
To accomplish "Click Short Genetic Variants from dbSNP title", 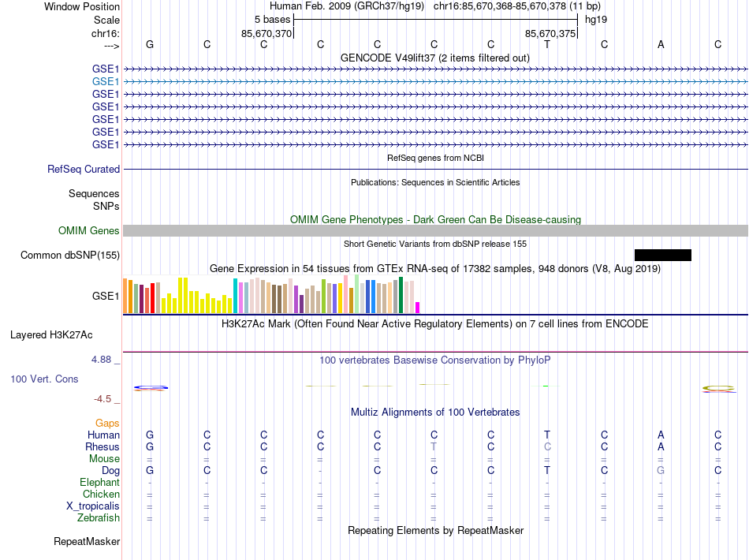I will point(435,244).
